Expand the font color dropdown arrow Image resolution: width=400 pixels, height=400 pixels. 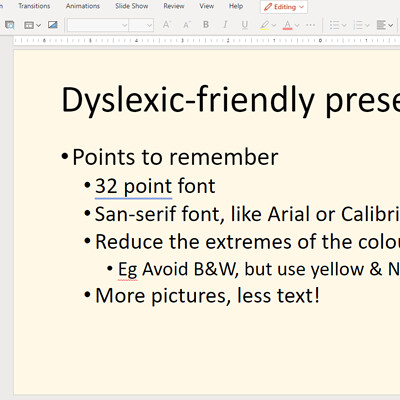click(x=297, y=25)
